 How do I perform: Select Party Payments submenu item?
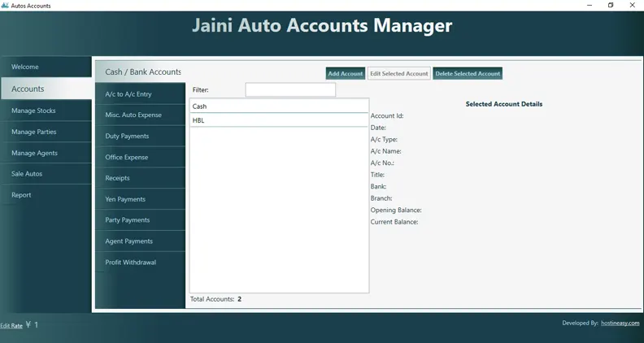coord(140,220)
